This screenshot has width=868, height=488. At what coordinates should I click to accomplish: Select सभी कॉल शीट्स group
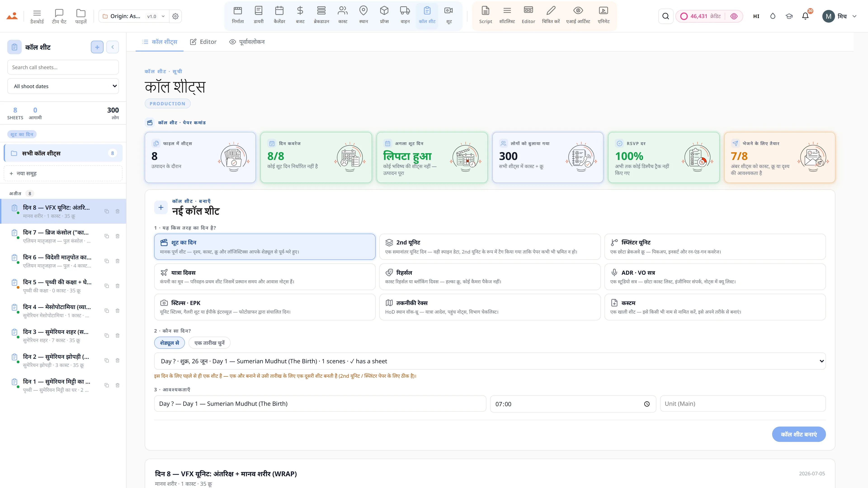[x=63, y=153]
